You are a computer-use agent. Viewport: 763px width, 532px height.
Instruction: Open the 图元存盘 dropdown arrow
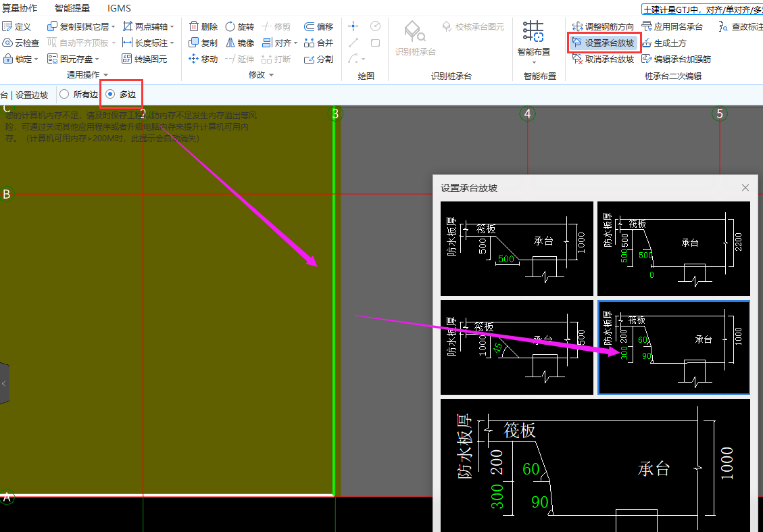(97, 59)
